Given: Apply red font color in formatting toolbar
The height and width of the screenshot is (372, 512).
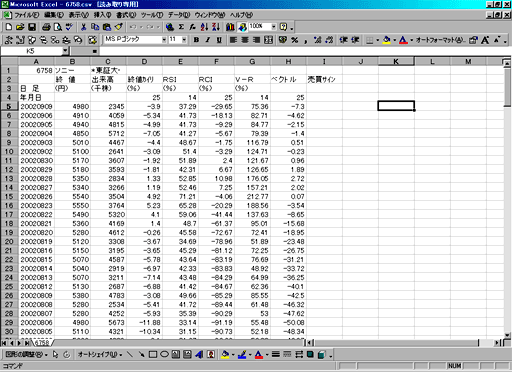Looking at the screenshot, I should (x=403, y=40).
